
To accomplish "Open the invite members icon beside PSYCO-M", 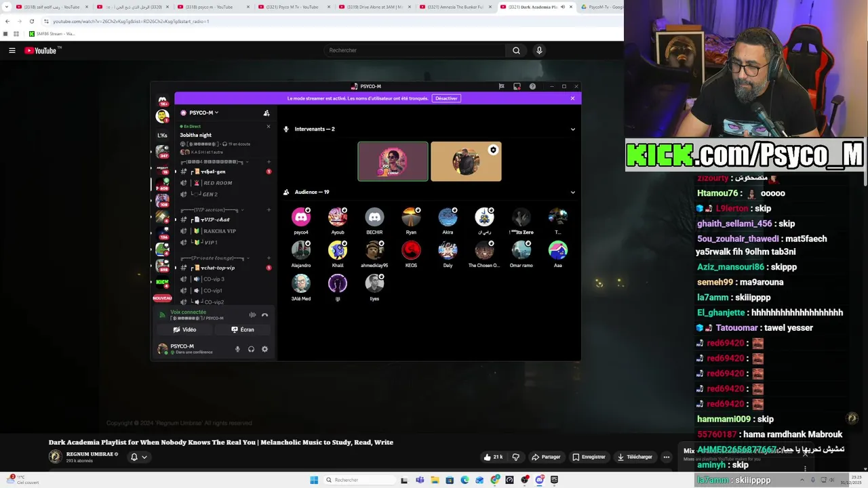I will point(267,113).
